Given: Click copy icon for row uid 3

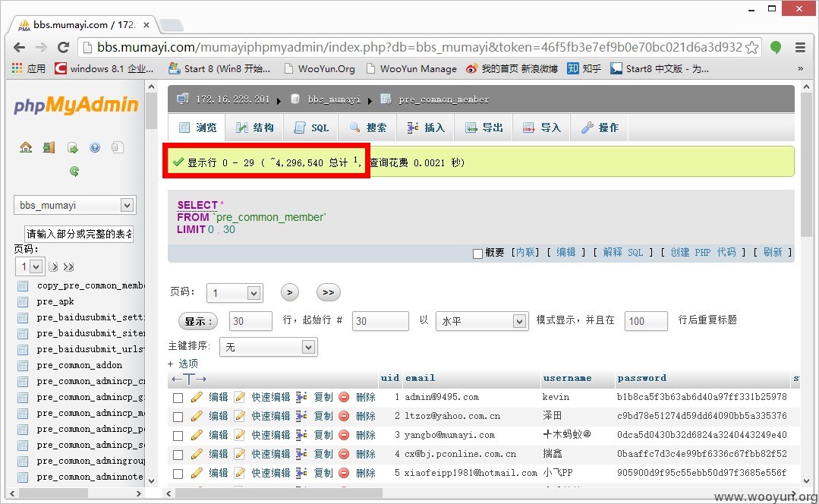Looking at the screenshot, I should pyautogui.click(x=301, y=435).
